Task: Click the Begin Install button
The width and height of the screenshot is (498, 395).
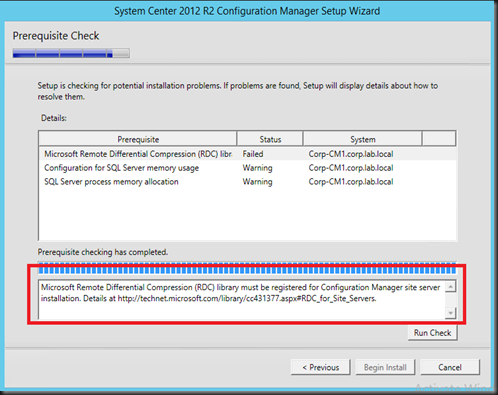Action: pos(385,367)
